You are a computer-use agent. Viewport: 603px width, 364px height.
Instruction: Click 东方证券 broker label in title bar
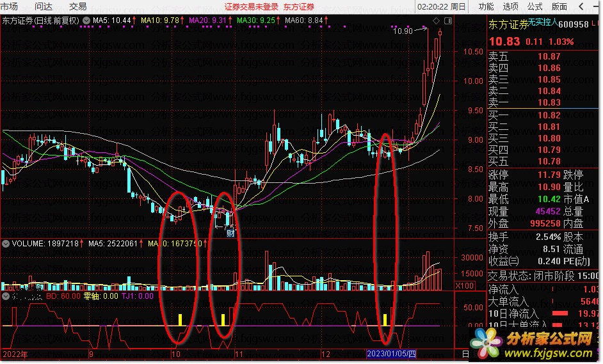(x=299, y=7)
